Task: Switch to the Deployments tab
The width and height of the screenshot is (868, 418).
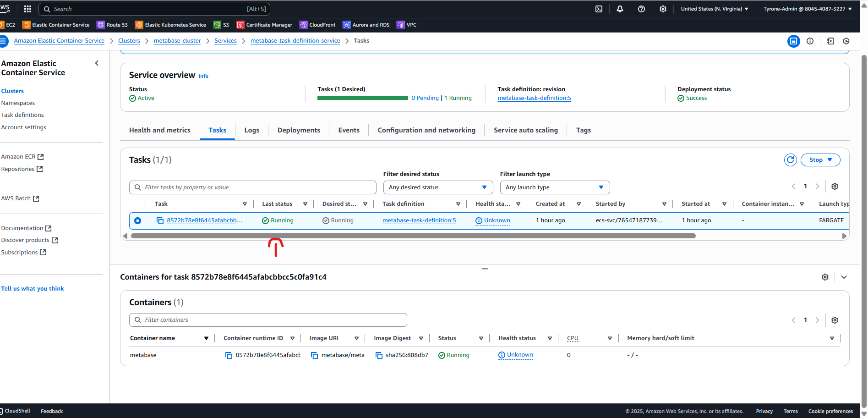Action: click(299, 130)
